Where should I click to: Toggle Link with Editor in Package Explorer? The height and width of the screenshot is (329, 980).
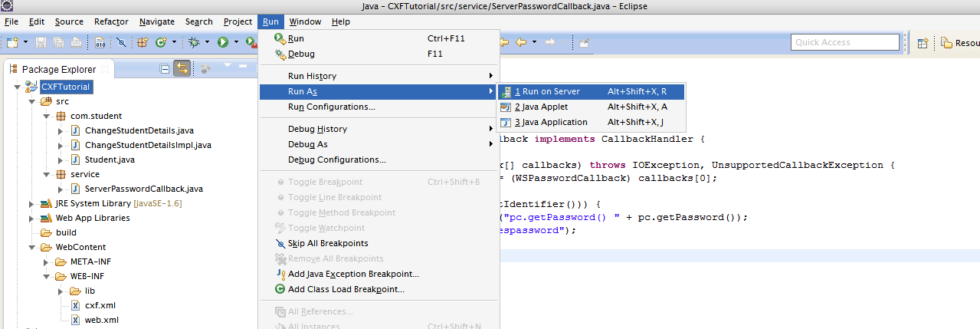[182, 69]
